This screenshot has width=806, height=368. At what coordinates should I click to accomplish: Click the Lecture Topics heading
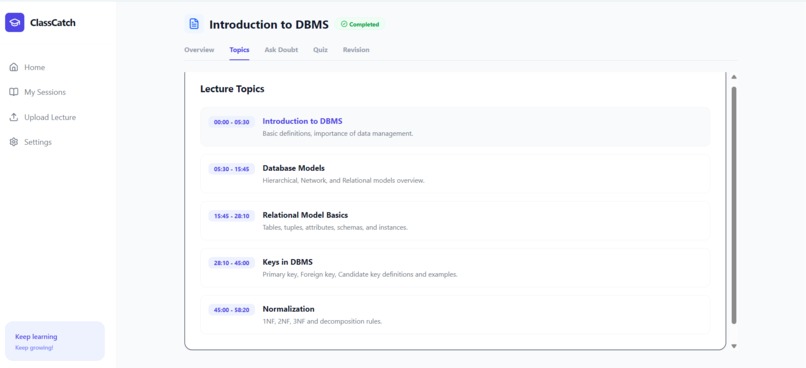point(232,89)
